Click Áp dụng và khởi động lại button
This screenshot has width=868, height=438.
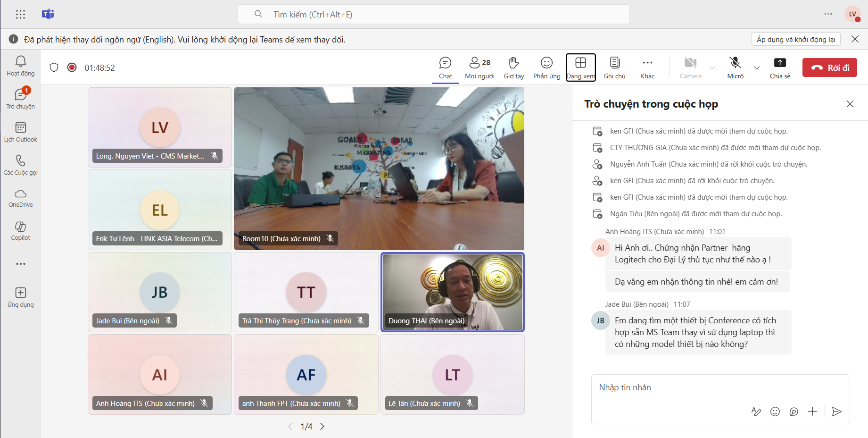tap(795, 39)
